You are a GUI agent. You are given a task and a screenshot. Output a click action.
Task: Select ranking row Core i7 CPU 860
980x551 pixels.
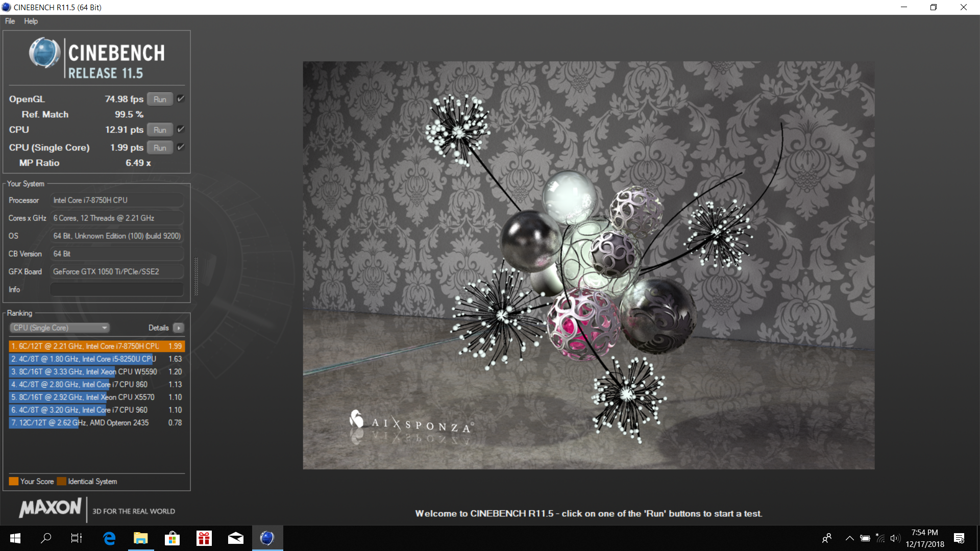click(x=96, y=384)
